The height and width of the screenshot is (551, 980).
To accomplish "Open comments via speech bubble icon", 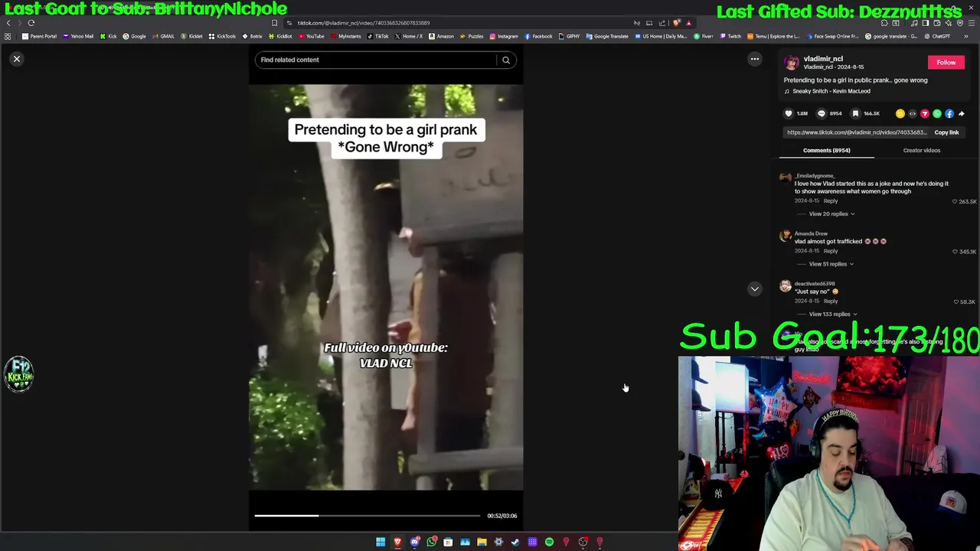I will coord(822,113).
